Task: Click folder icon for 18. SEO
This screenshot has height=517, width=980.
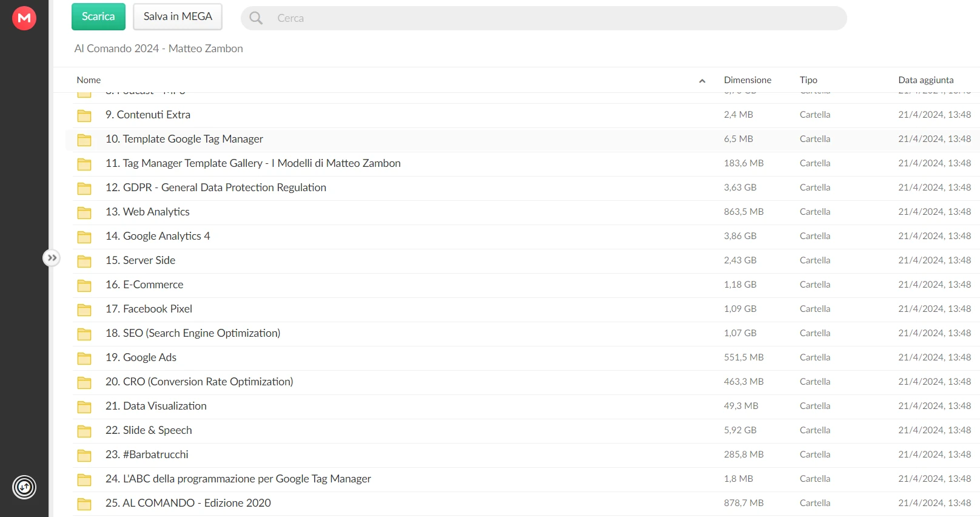Action: point(84,334)
